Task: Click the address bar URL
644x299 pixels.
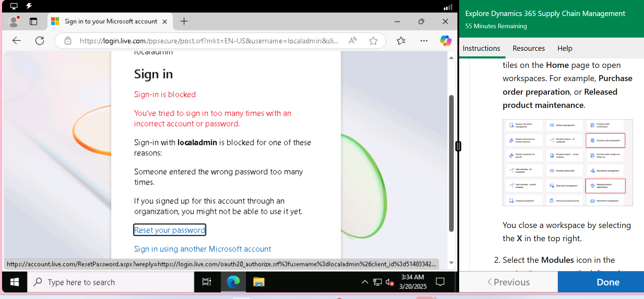Action: pos(209,41)
